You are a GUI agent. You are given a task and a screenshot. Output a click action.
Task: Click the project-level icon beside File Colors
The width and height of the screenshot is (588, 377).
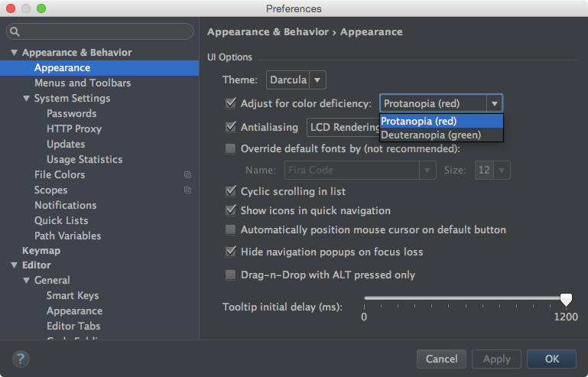pos(187,175)
